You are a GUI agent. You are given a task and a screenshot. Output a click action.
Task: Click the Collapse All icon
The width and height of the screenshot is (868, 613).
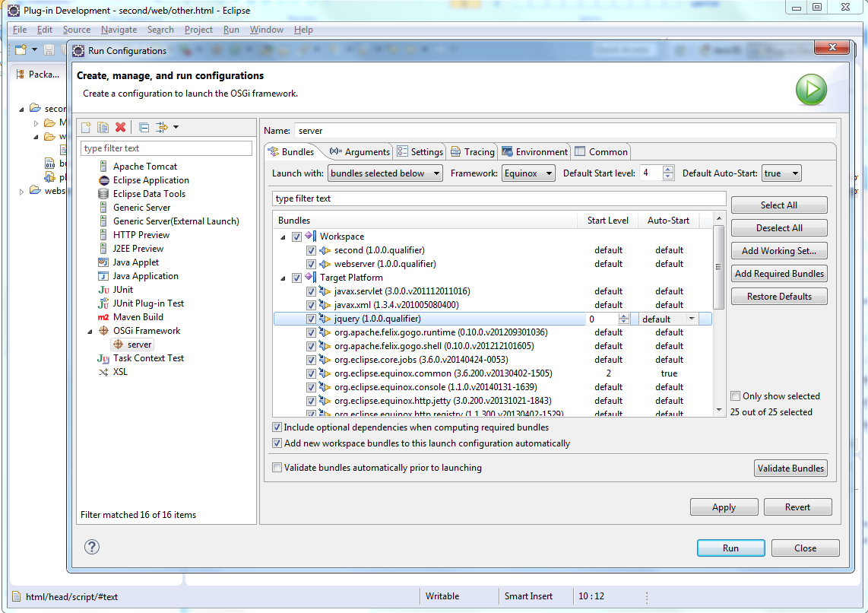pos(144,127)
